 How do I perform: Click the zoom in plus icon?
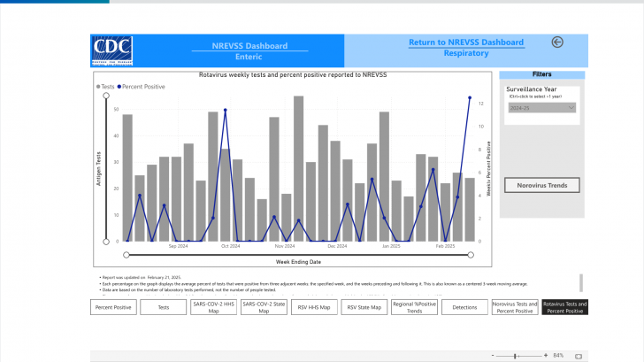coord(546,355)
